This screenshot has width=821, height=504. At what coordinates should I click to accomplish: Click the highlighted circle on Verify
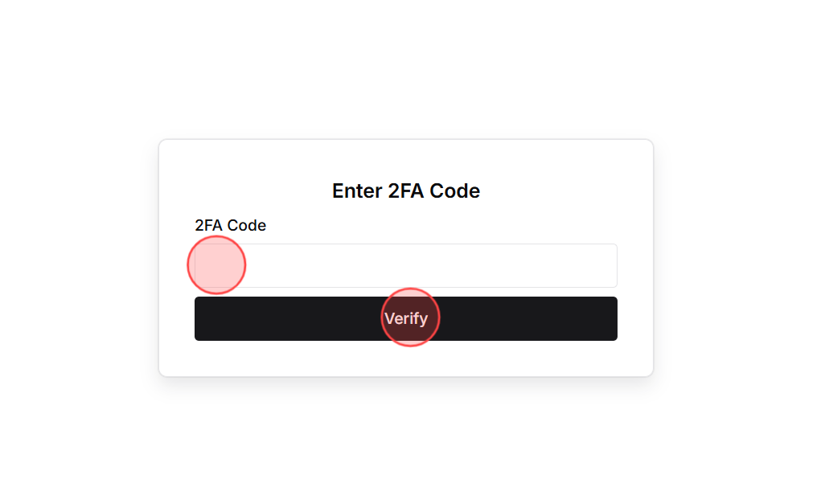tap(410, 318)
